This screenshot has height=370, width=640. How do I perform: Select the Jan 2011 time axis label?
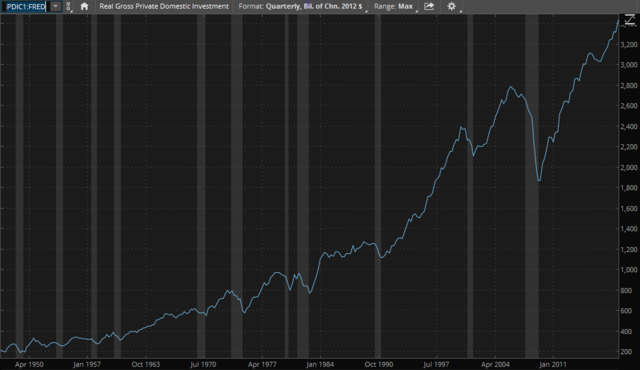[553, 364]
